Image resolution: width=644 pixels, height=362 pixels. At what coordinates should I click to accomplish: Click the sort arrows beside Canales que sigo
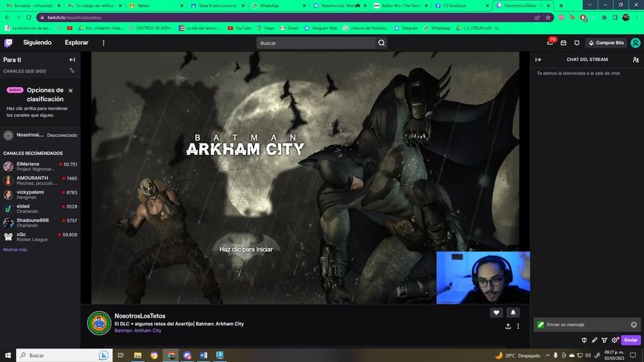point(72,71)
